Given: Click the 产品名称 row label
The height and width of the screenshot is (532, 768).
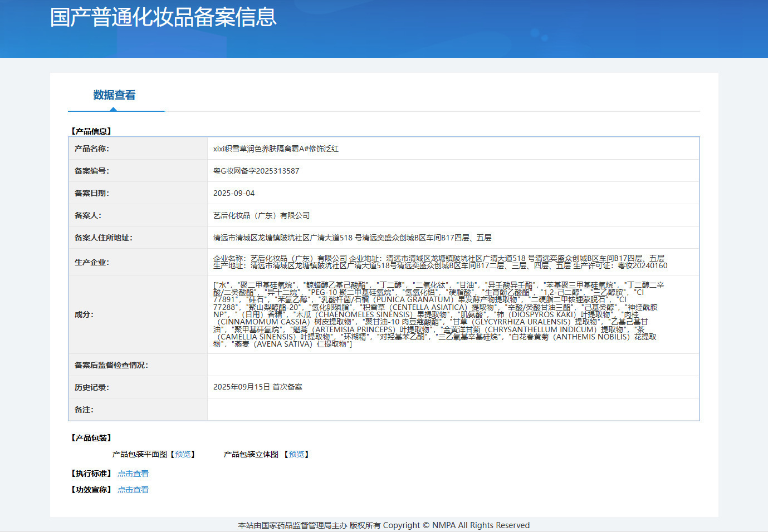Looking at the screenshot, I should pyautogui.click(x=92, y=149).
